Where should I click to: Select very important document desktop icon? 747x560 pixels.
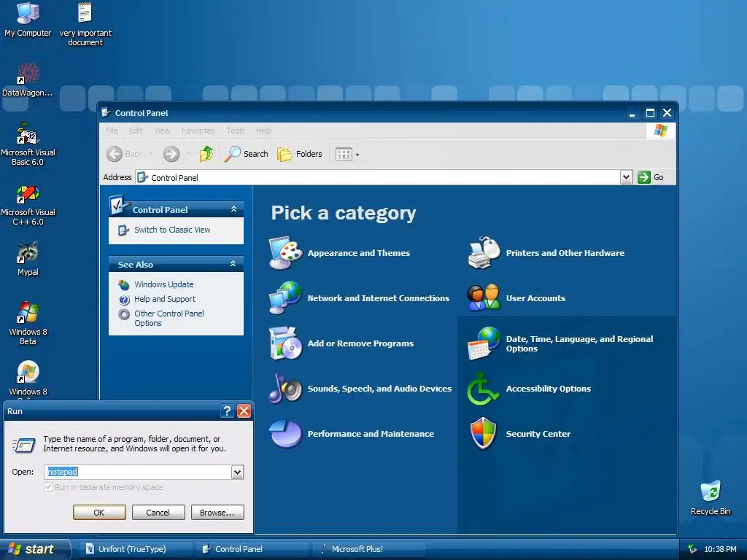85,25
